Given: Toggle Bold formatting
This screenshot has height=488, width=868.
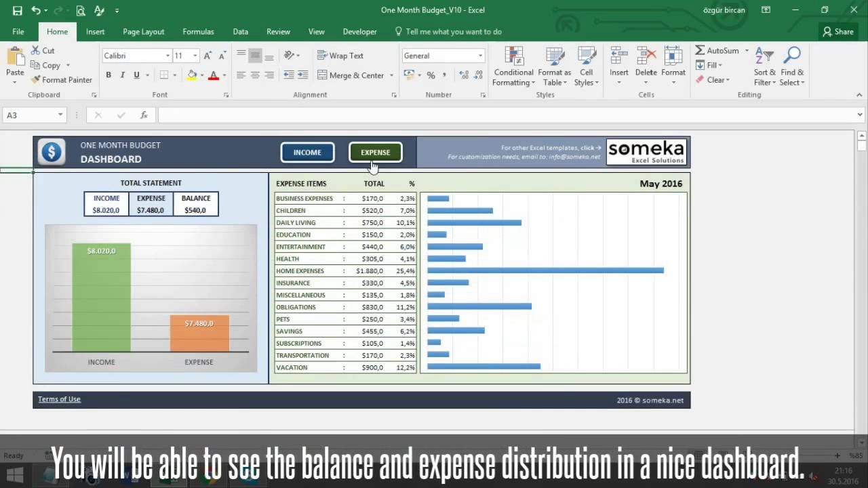Looking at the screenshot, I should click(x=108, y=75).
